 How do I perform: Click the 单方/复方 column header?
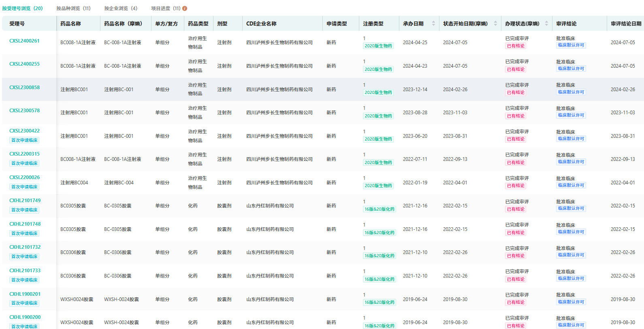pos(166,23)
